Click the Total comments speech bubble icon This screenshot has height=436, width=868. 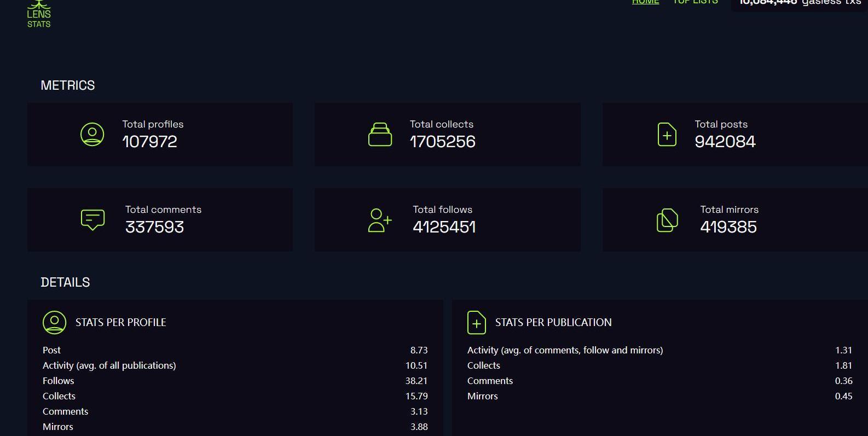click(92, 220)
